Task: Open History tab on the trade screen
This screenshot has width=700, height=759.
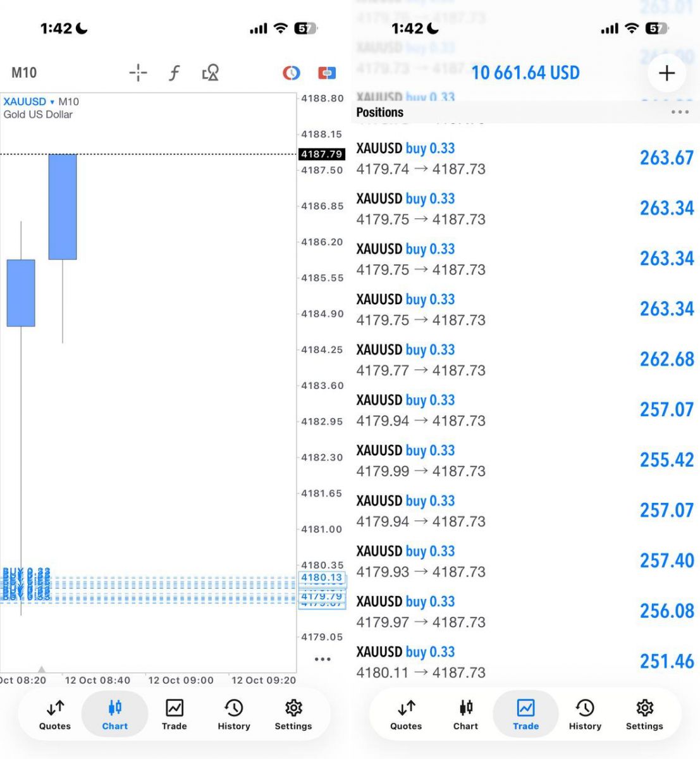Action: (x=585, y=715)
